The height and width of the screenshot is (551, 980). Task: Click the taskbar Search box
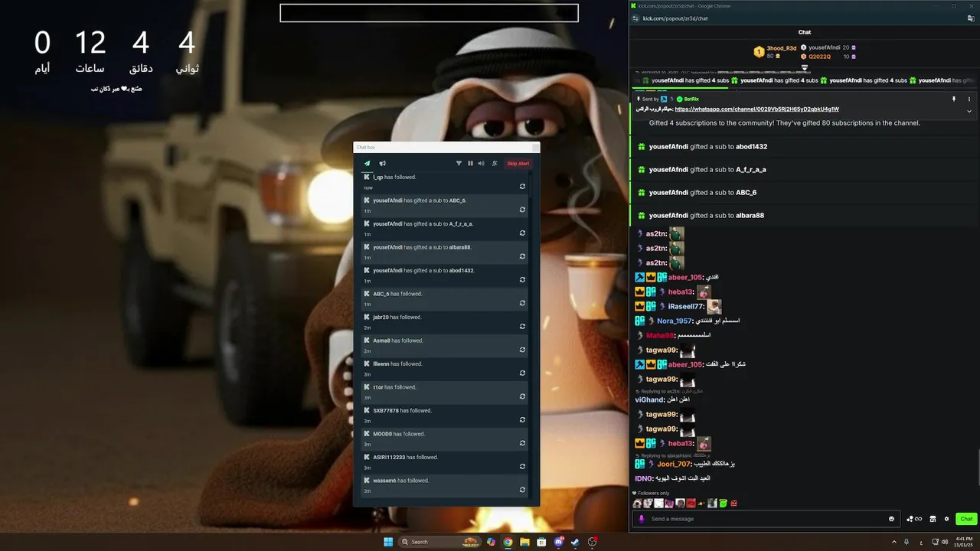point(440,542)
